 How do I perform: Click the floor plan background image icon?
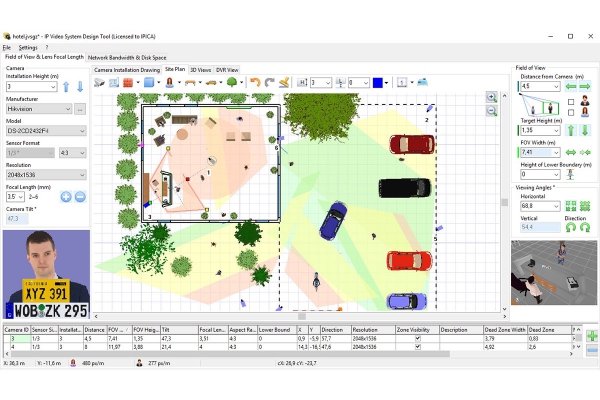click(x=114, y=82)
